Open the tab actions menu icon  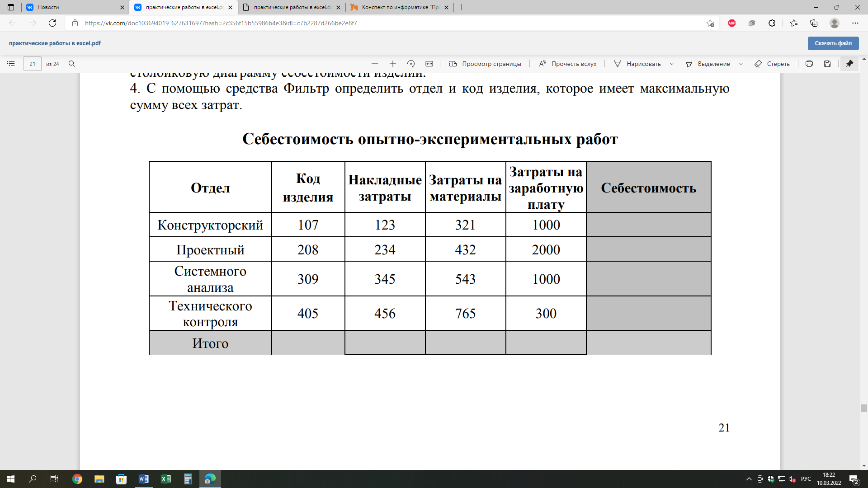[x=11, y=7]
